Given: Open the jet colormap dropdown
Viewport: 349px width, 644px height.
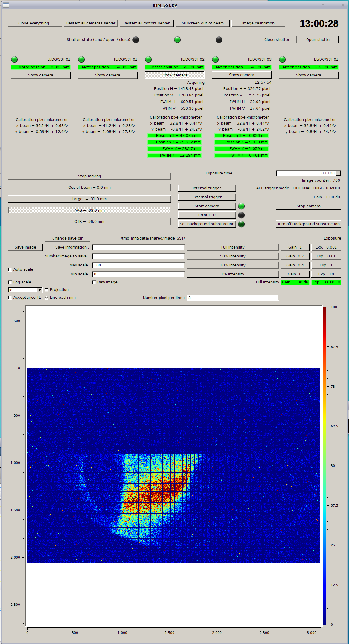Looking at the screenshot, I should 39,290.
